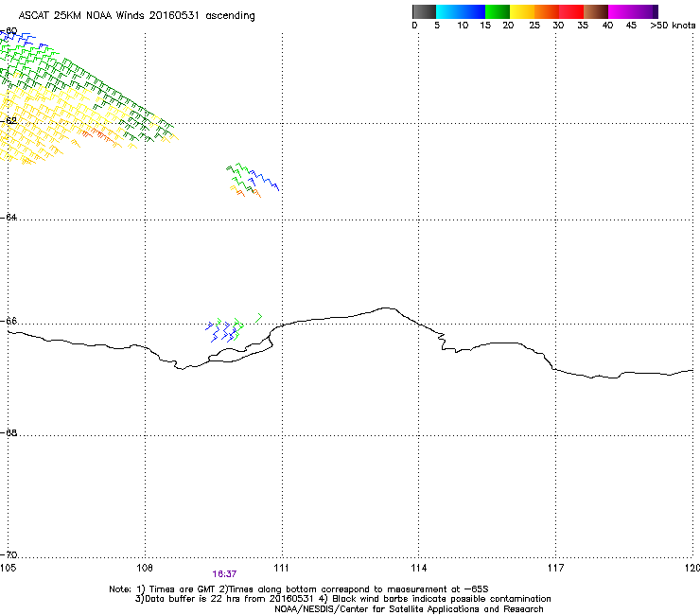Click longitude label '117'
The height and width of the screenshot is (615, 700).
(555, 568)
